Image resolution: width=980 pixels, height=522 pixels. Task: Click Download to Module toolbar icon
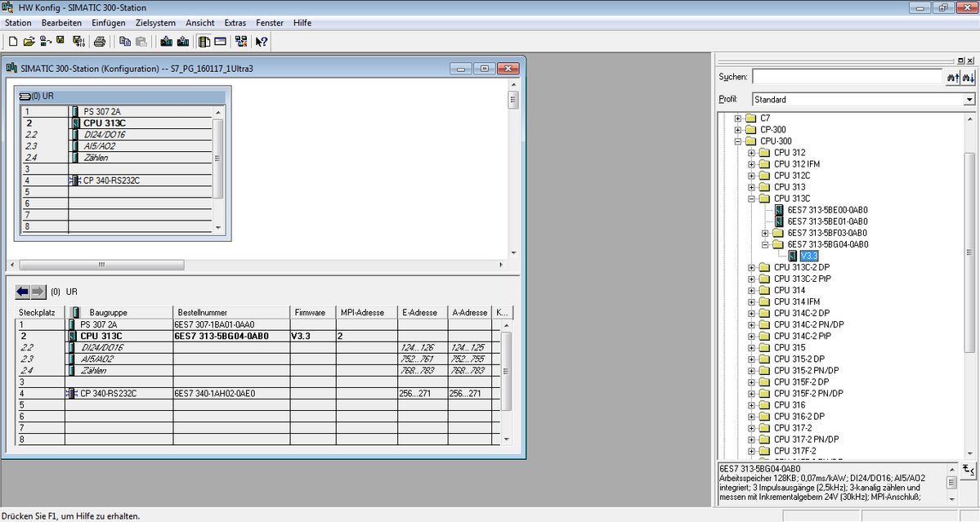pyautogui.click(x=167, y=41)
